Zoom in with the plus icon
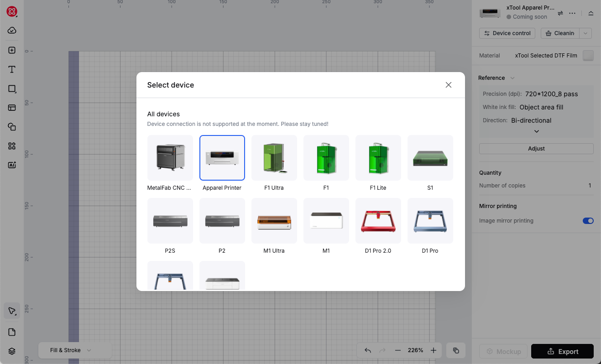 tap(434, 350)
